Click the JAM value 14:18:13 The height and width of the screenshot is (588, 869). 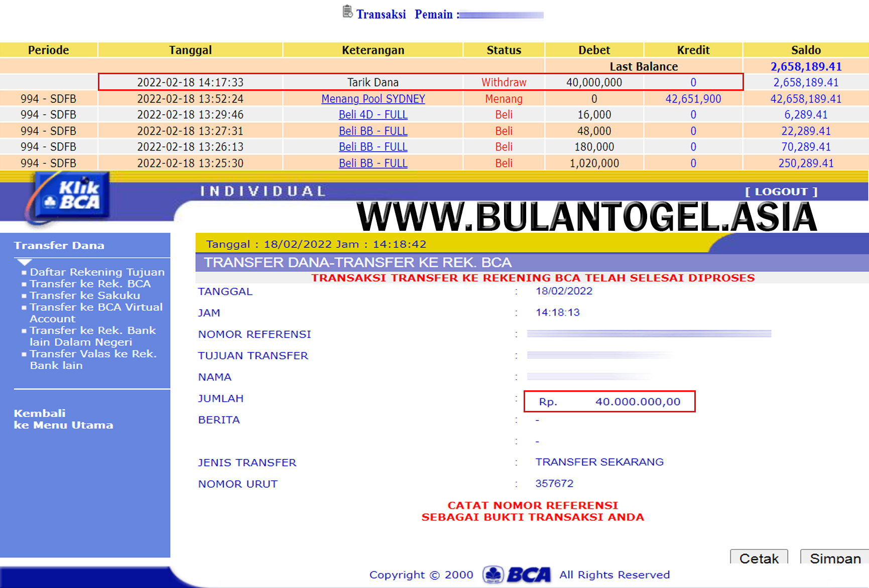pos(557,313)
